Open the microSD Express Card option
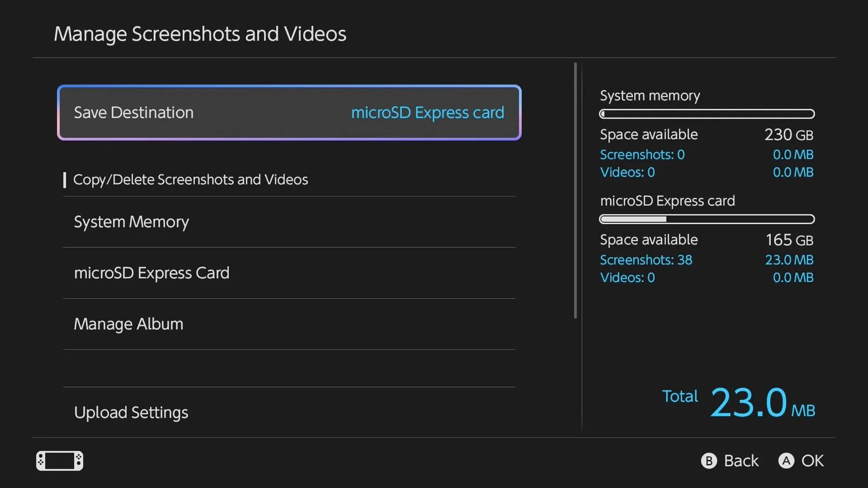This screenshot has width=868, height=488. [x=152, y=273]
